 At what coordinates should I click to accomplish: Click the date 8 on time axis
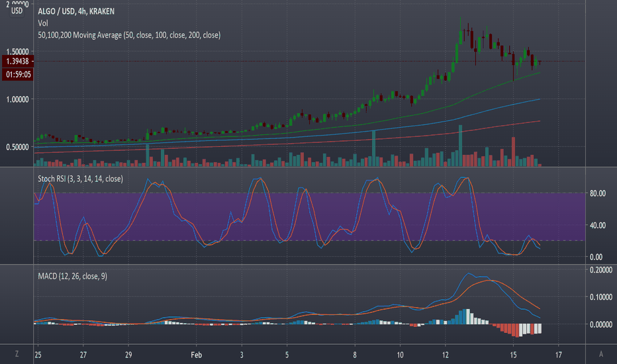pyautogui.click(x=355, y=355)
